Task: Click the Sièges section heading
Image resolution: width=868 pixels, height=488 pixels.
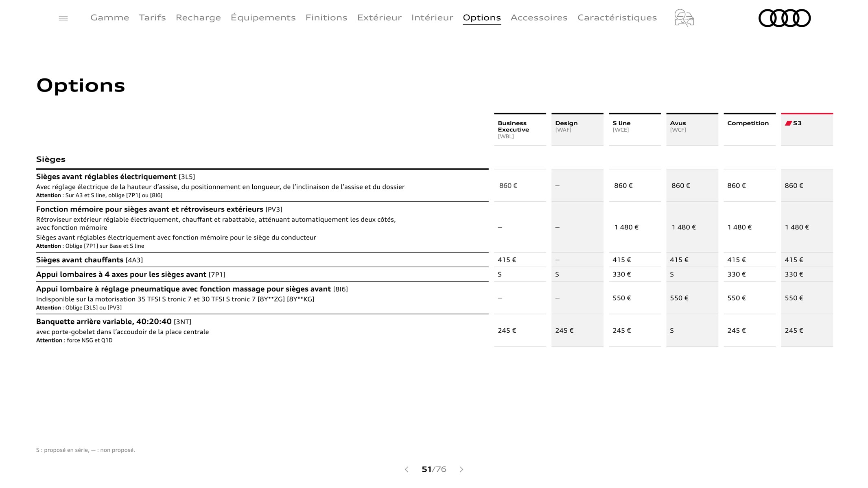Action: tap(51, 159)
